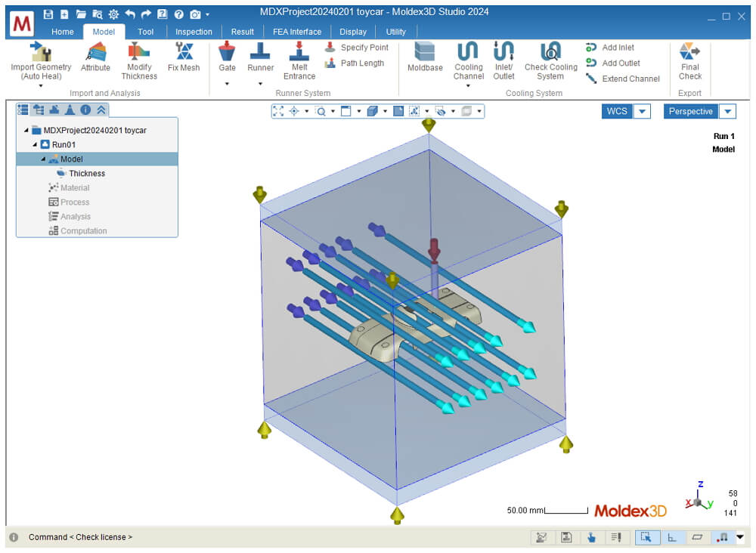Open the Result tab
The image size is (756, 553).
click(x=242, y=32)
